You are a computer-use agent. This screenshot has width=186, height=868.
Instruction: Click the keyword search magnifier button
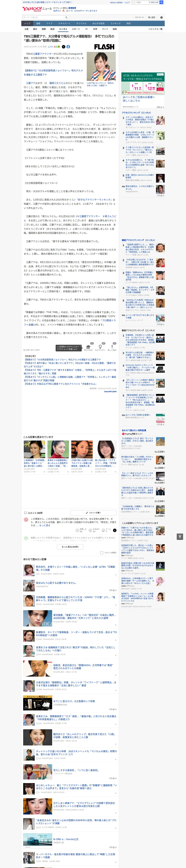click(x=66, y=17)
